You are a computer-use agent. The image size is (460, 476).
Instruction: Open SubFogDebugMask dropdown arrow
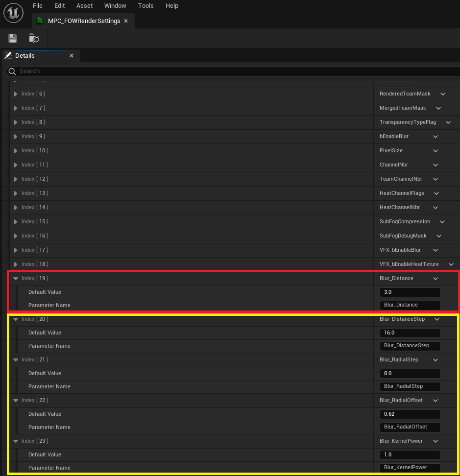[x=439, y=236]
